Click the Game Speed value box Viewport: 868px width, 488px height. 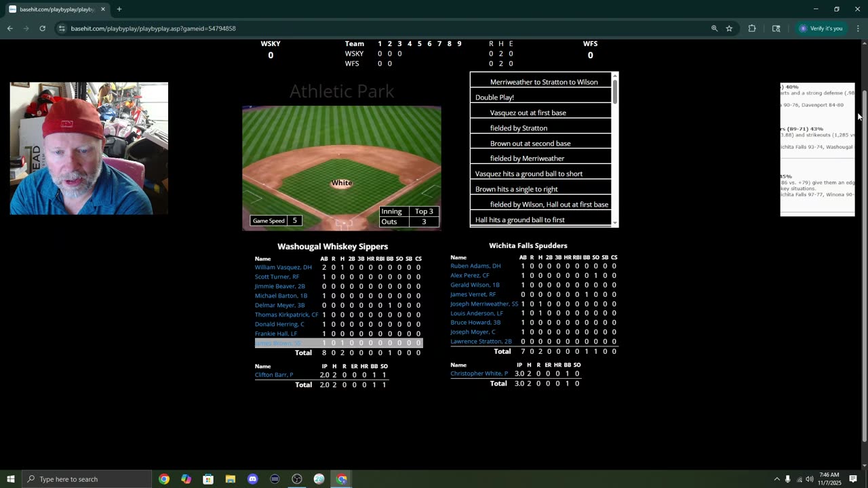pyautogui.click(x=294, y=220)
